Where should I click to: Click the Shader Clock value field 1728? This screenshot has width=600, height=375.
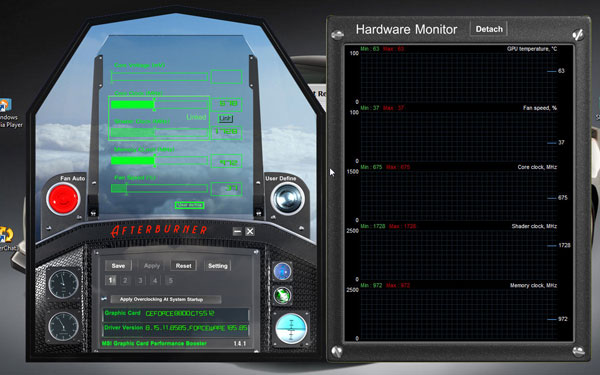[226, 132]
